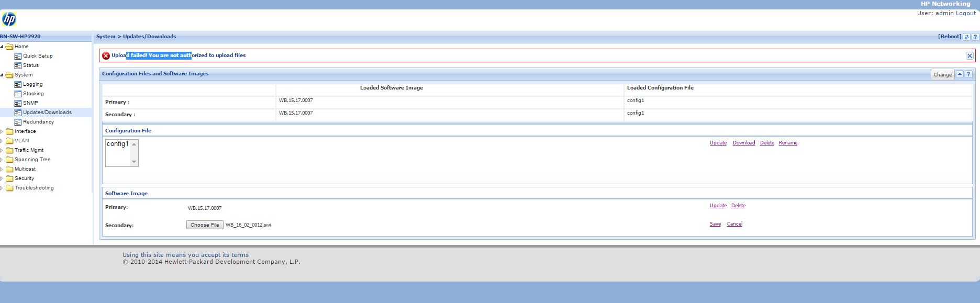Screen dimensions: 980x303
Task: Click the Loaded Software Image column header
Action: (392, 88)
